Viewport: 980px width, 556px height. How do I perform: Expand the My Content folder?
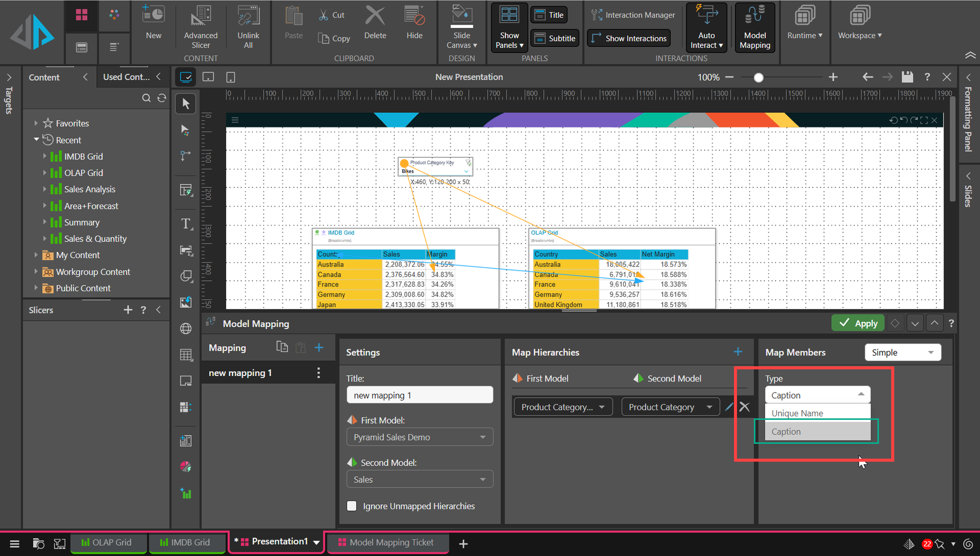coord(36,255)
